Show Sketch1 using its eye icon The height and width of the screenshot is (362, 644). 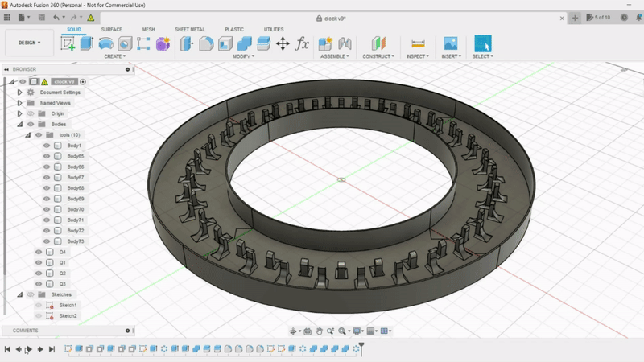point(39,306)
